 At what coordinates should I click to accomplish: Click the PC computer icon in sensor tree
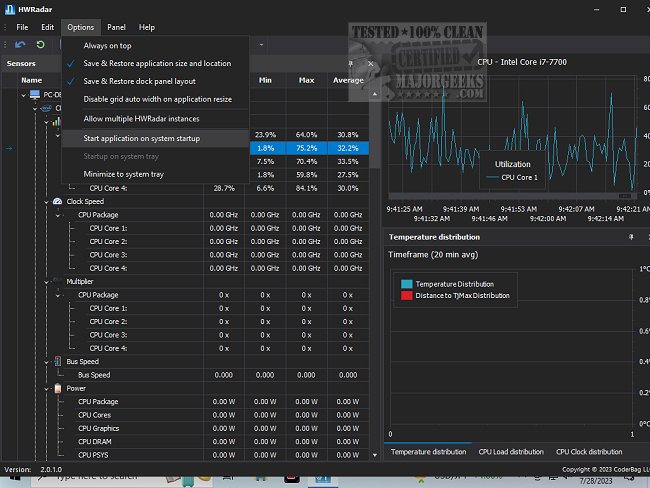tap(33, 95)
